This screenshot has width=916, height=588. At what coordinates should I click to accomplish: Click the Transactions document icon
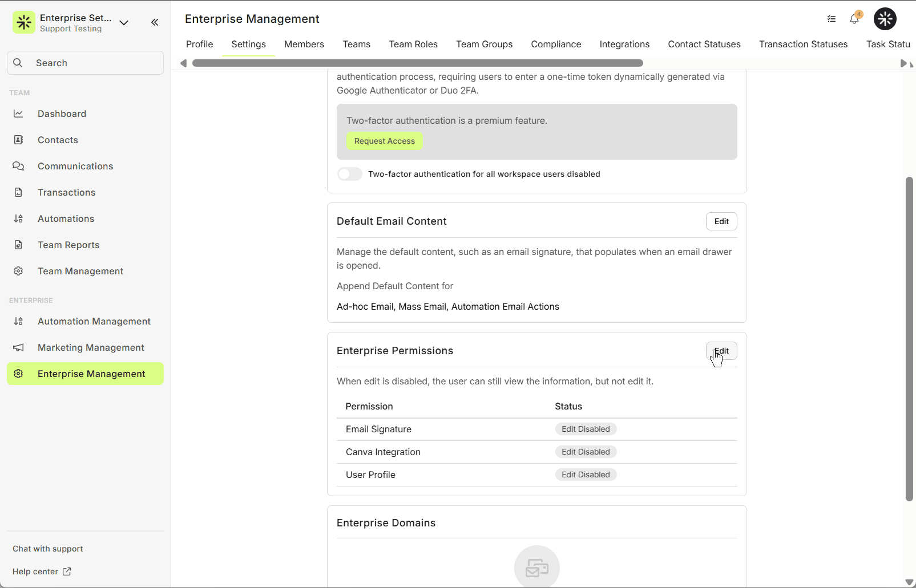point(18,192)
